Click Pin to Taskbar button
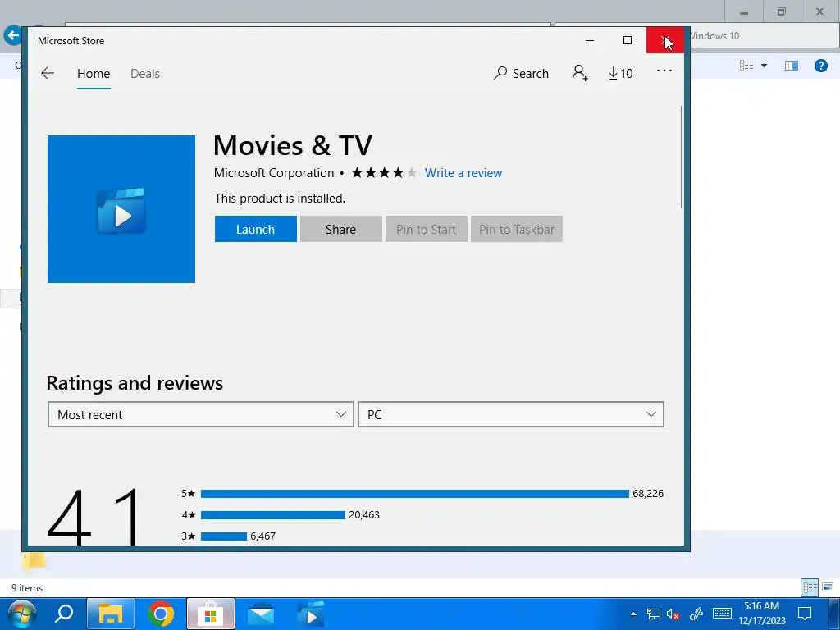This screenshot has width=840, height=630. point(517,229)
